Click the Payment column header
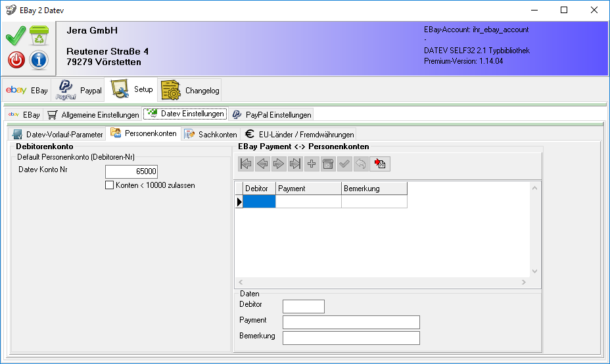610x364 pixels. (308, 189)
